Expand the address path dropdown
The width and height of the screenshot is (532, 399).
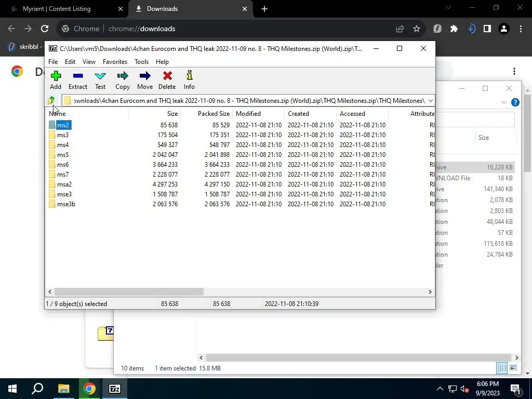[x=431, y=101]
